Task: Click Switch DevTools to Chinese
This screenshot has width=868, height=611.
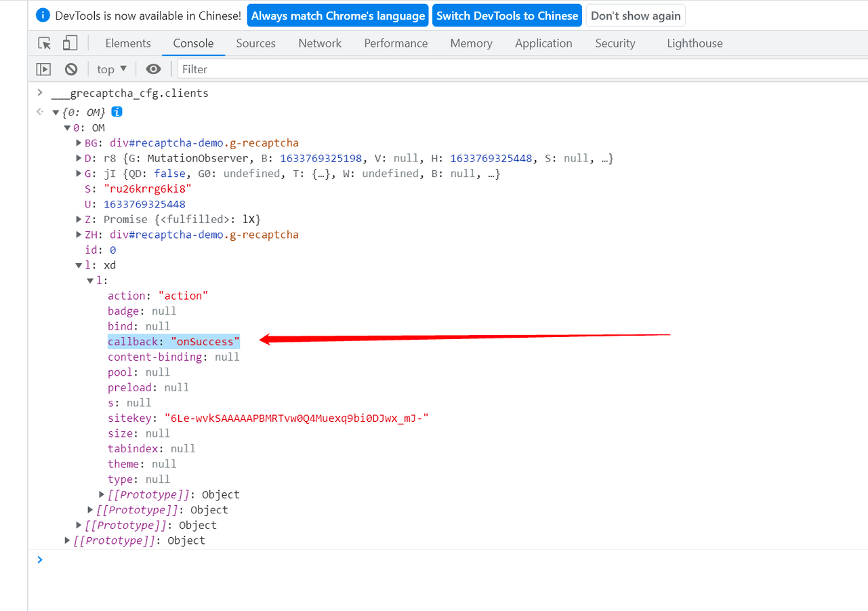Action: pos(507,15)
